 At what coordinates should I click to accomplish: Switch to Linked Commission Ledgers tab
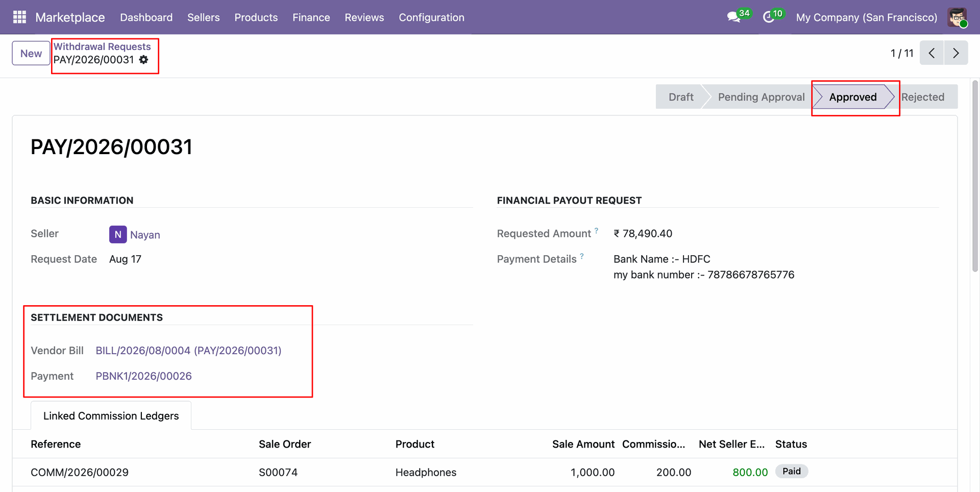[111, 416]
